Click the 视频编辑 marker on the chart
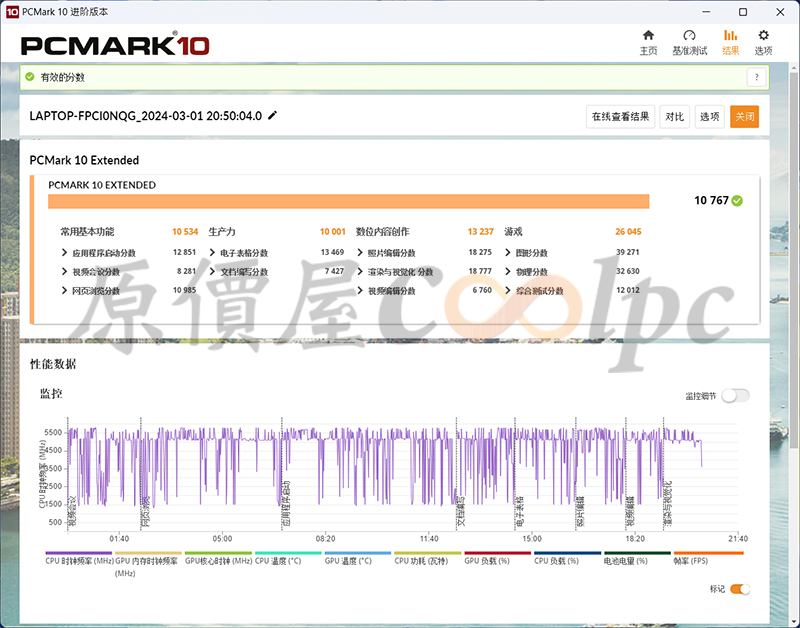The width and height of the screenshot is (800, 628). click(x=631, y=512)
